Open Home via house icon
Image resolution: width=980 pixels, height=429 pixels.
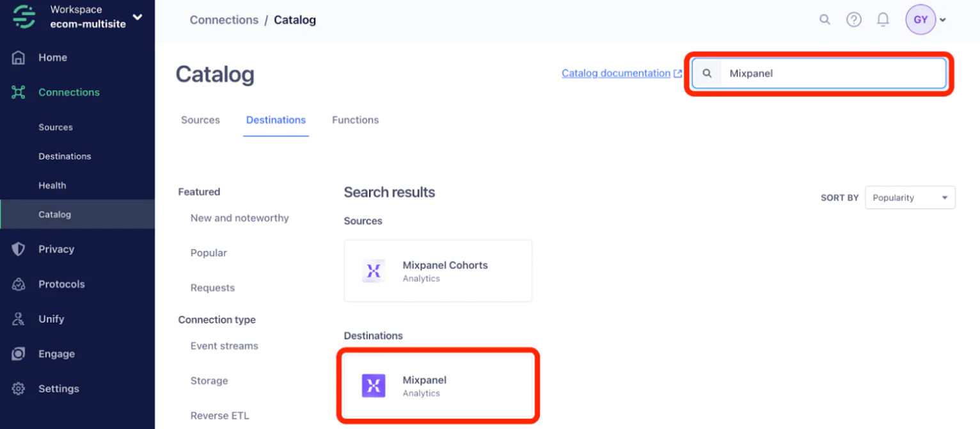pyautogui.click(x=19, y=58)
